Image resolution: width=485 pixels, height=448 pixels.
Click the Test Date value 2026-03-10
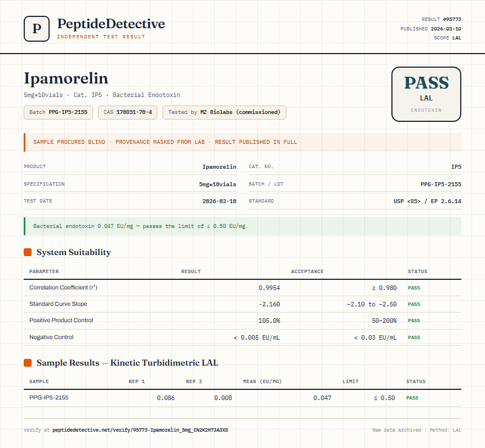[219, 201]
